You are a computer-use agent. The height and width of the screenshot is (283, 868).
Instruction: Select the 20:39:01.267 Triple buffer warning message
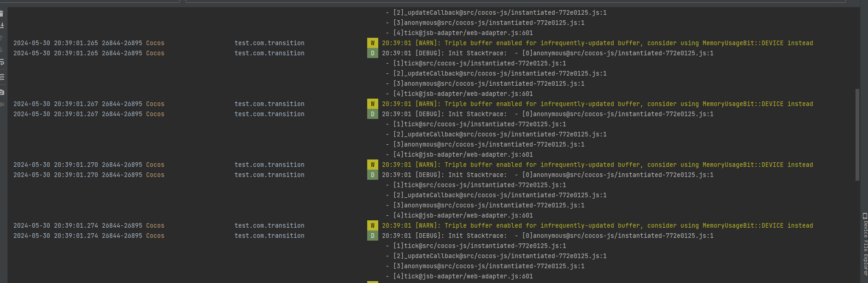(598, 104)
